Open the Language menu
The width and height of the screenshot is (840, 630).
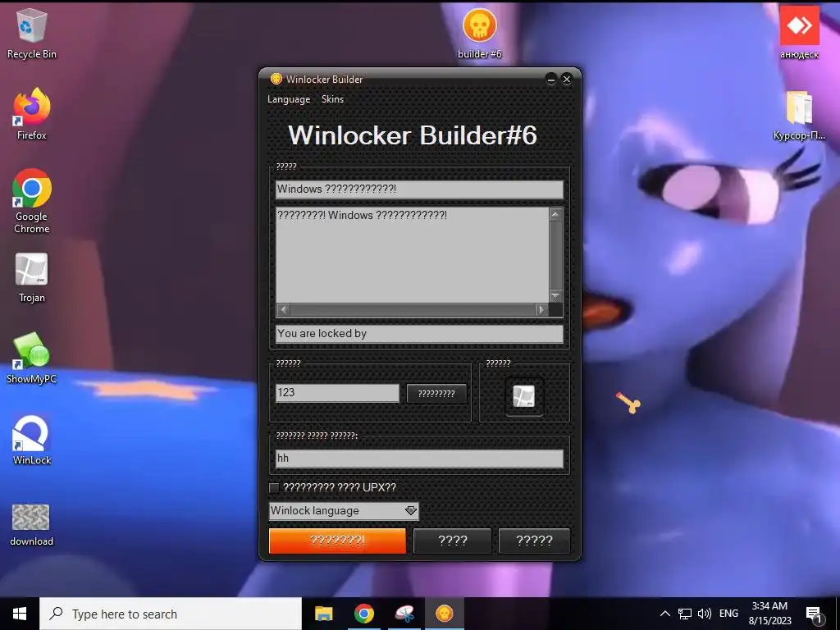pos(289,99)
